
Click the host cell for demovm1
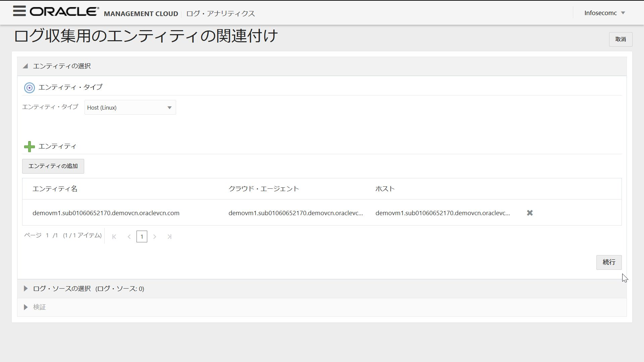(443, 213)
